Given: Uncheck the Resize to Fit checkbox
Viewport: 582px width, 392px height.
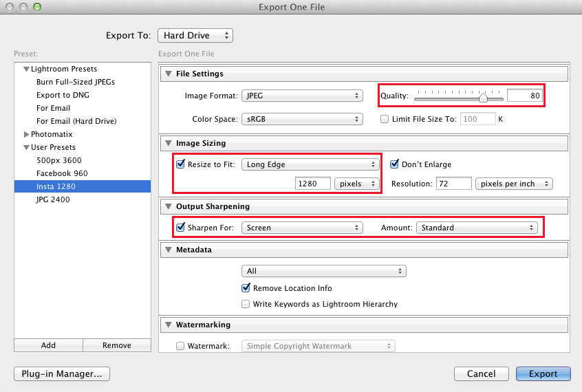Looking at the screenshot, I should coord(180,164).
